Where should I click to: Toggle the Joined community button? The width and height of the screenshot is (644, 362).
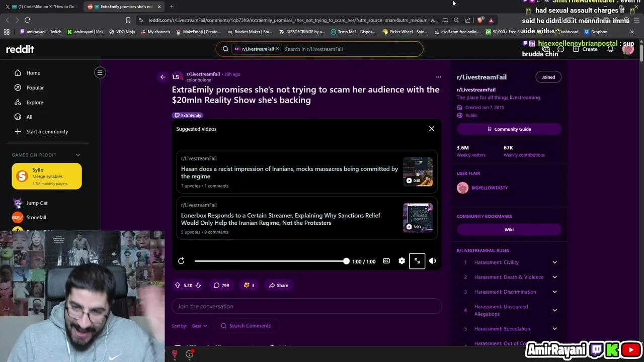pos(548,77)
